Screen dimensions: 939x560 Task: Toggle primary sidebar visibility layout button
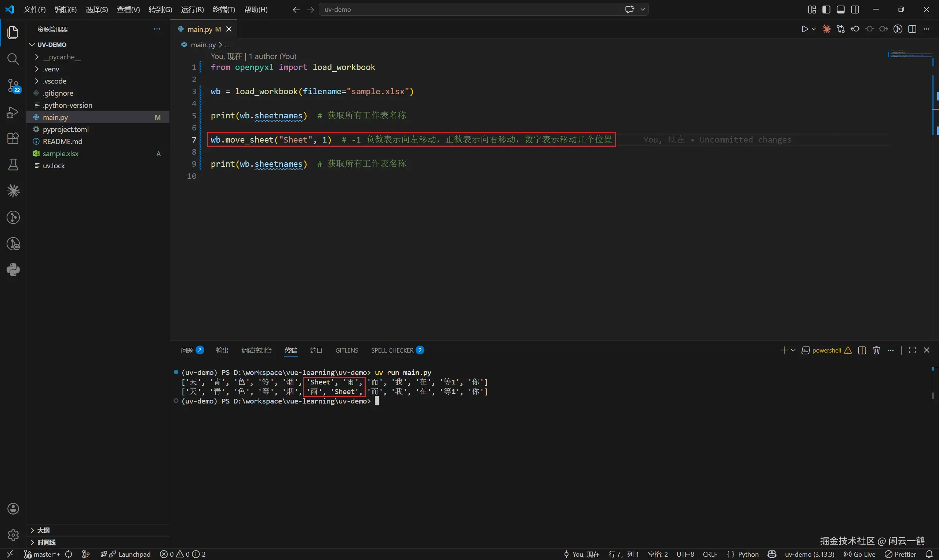click(826, 10)
